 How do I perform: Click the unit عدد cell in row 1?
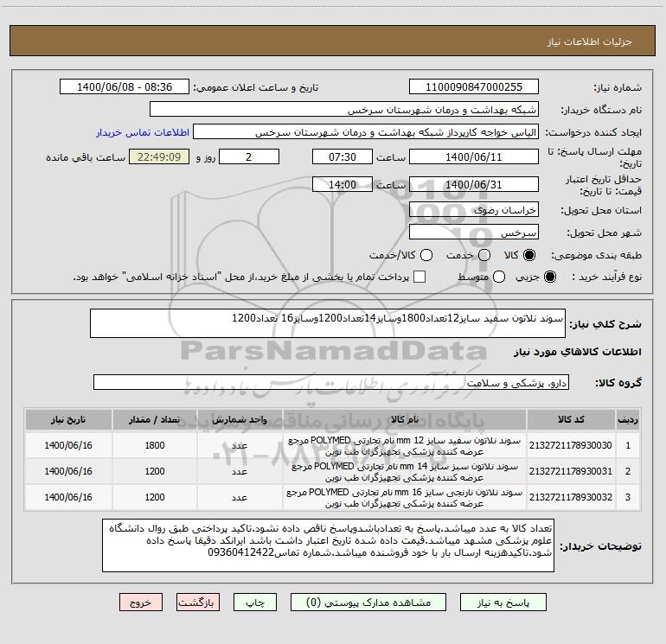click(240, 445)
